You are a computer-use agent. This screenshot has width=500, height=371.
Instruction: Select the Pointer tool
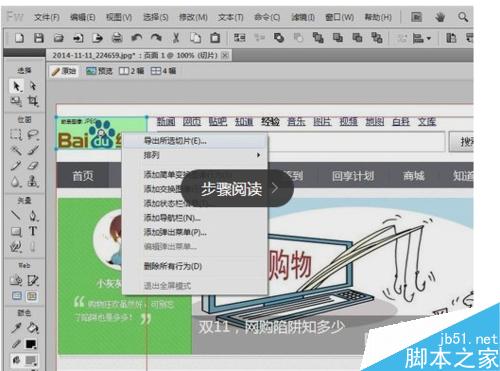pyautogui.click(x=16, y=86)
